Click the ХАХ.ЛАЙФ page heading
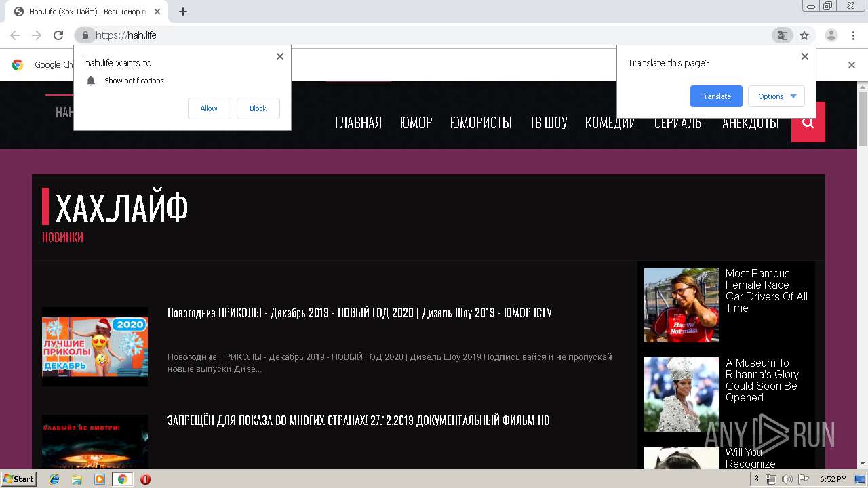 [x=121, y=207]
